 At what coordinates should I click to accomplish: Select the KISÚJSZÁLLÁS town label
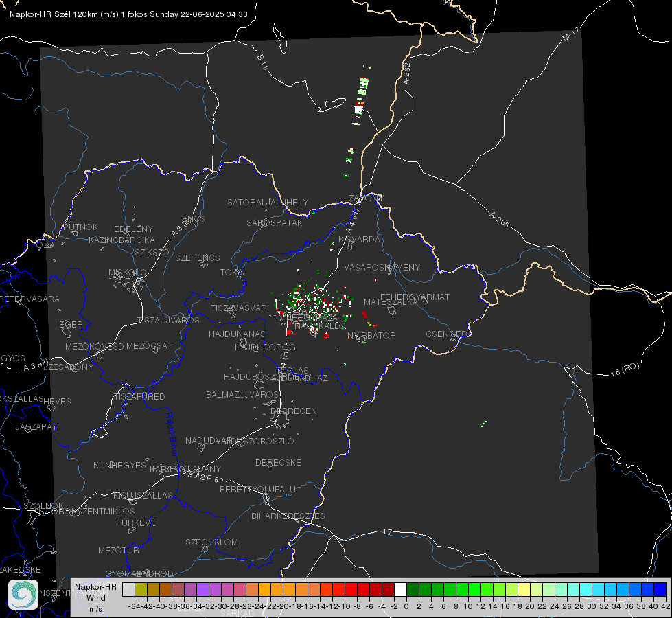[143, 495]
